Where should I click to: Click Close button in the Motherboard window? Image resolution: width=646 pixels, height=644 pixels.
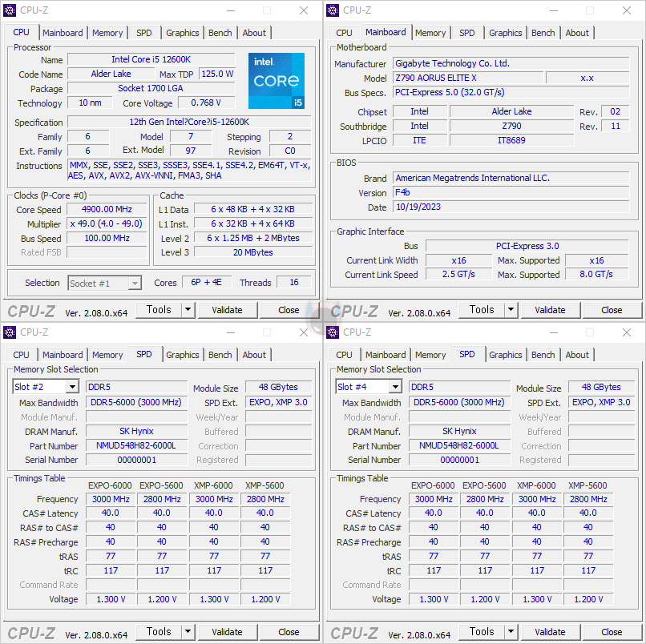(612, 310)
